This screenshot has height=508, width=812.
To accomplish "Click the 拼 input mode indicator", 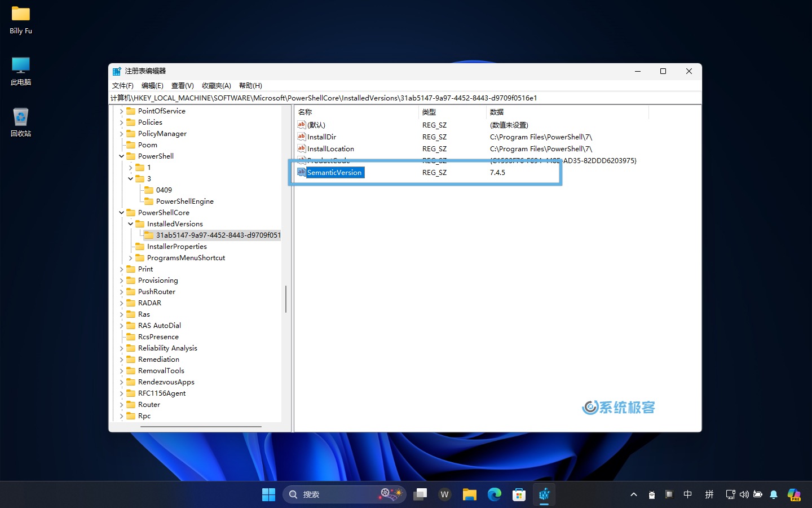I will click(x=709, y=494).
